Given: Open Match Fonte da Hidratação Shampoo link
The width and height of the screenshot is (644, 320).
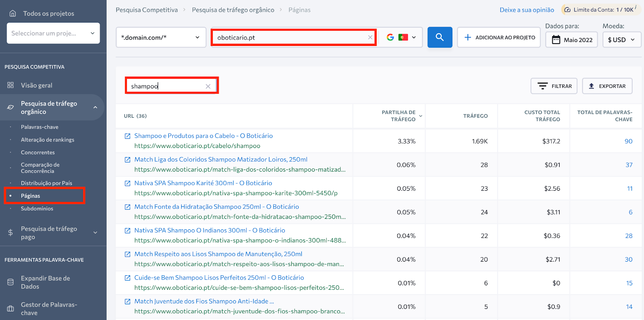Looking at the screenshot, I should [217, 207].
